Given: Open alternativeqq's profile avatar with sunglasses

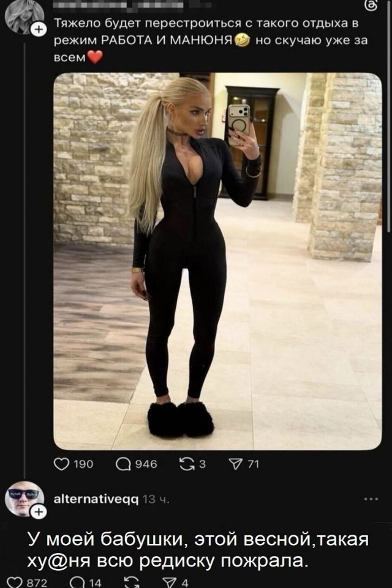Looking at the screenshot, I should 21,498.
